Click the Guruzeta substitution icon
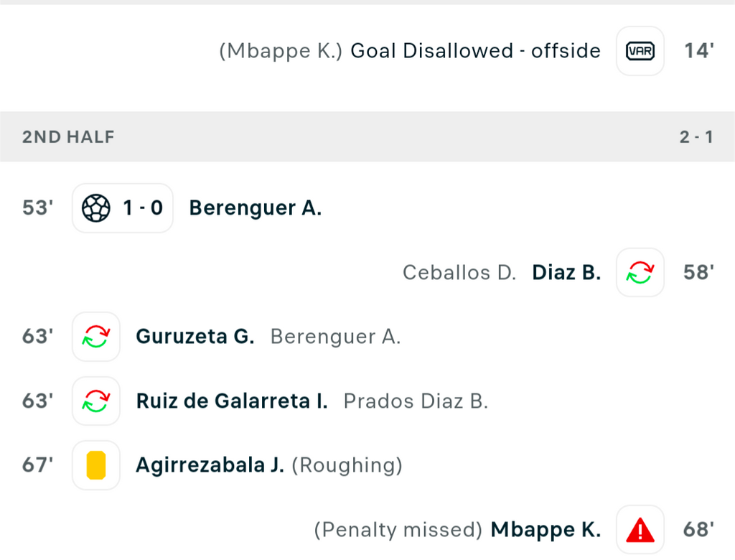The image size is (735, 560). (96, 337)
